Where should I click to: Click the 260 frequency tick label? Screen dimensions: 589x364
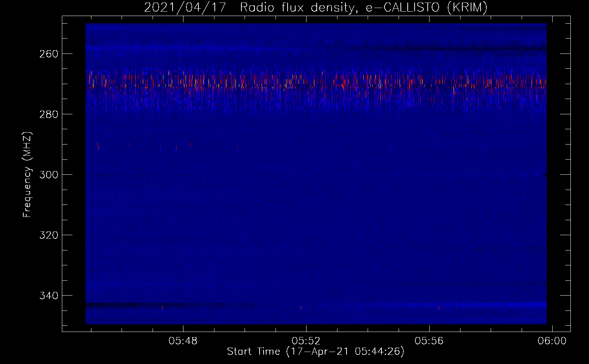tap(49, 54)
